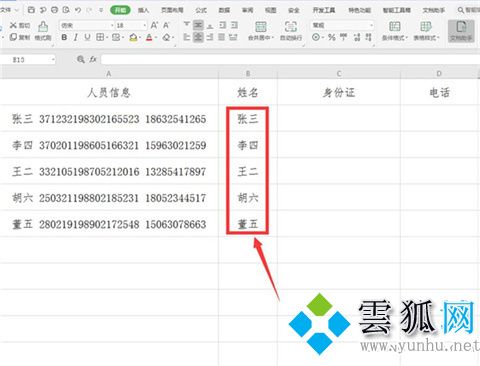The image size is (480, 366).
Task: Click the Print preview magnifier icon
Action: click(66, 10)
